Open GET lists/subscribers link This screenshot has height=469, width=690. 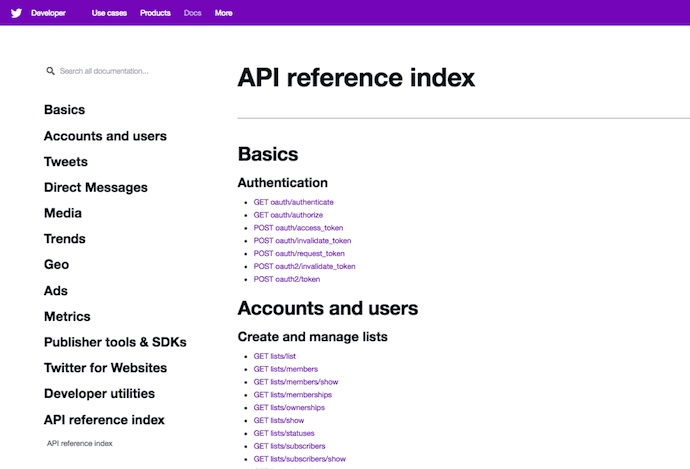pyautogui.click(x=292, y=446)
